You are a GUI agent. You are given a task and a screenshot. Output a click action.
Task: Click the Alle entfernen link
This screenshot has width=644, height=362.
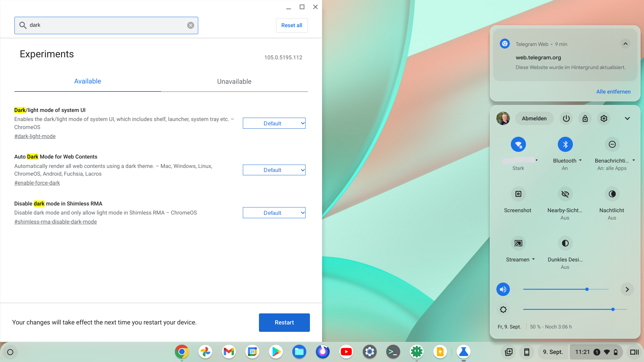point(613,92)
